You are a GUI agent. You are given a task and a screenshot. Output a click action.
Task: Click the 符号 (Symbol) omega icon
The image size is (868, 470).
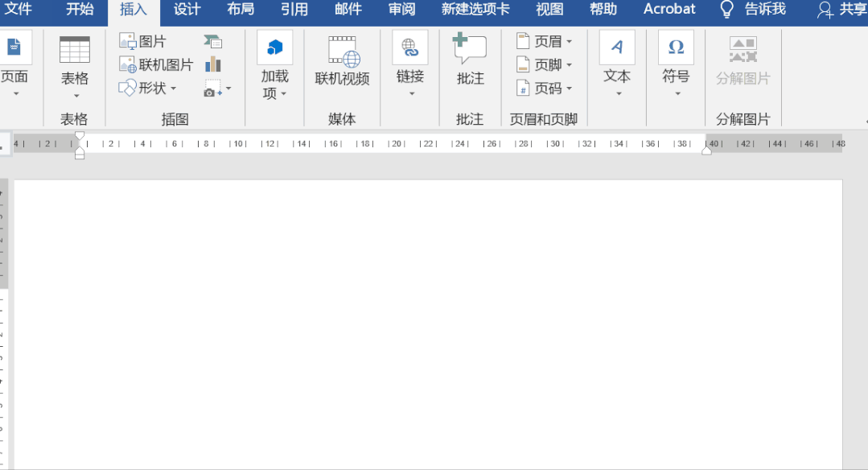(x=676, y=48)
